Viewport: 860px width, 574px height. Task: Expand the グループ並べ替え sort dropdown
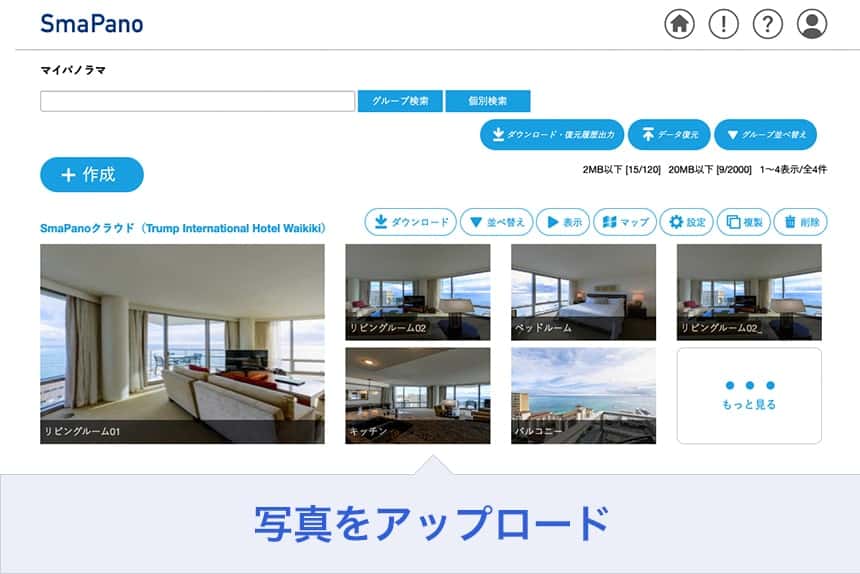point(766,134)
